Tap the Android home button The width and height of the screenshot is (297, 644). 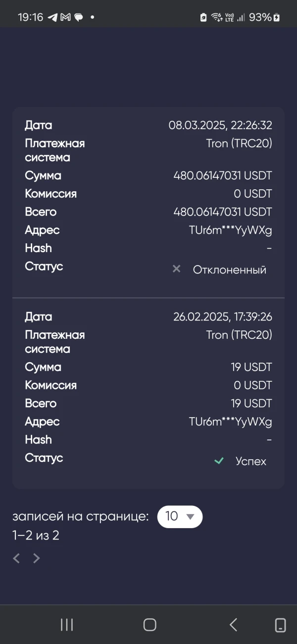149,625
